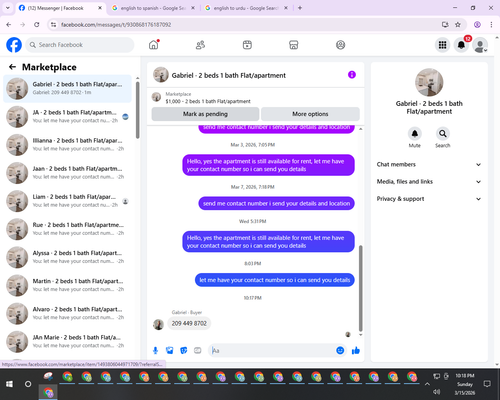Open the Martin conversation in list

tap(67, 285)
